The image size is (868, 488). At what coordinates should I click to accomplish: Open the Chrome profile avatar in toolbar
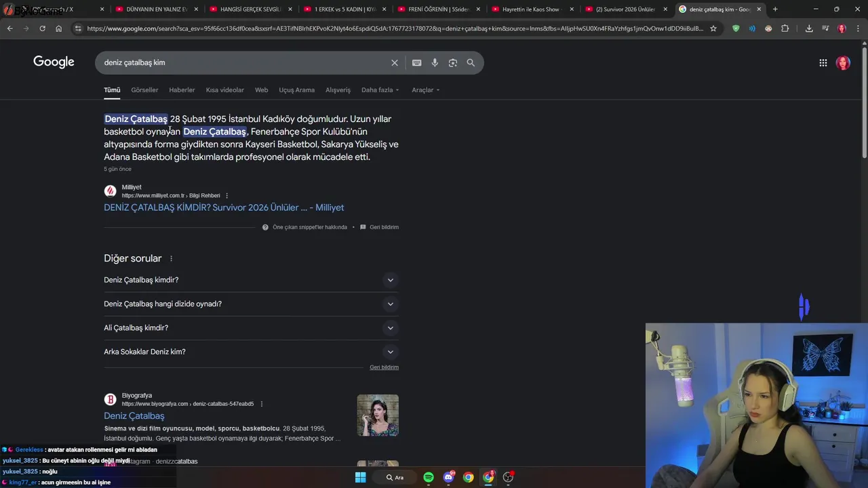[842, 28]
